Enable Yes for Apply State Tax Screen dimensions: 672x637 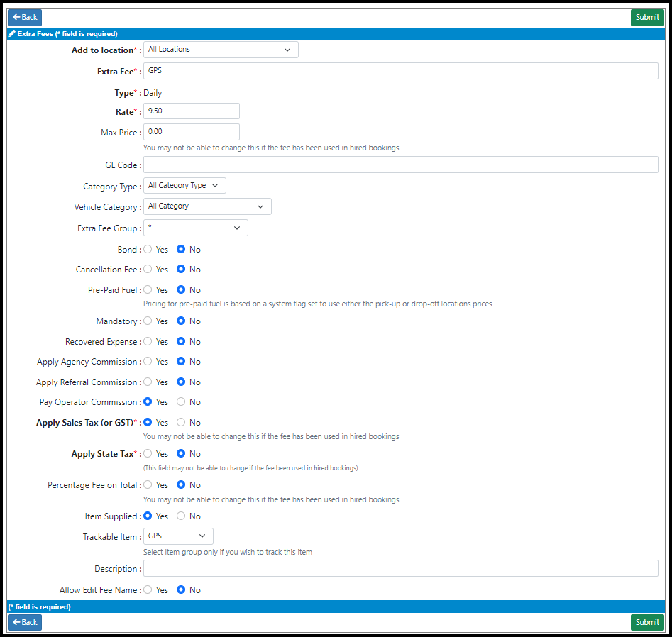point(148,454)
